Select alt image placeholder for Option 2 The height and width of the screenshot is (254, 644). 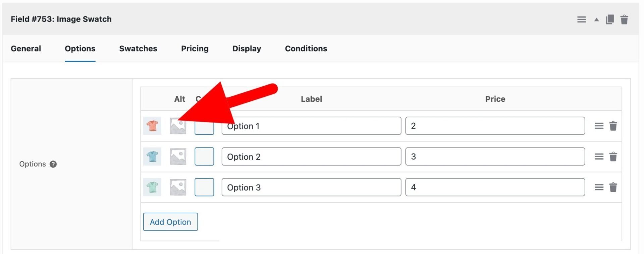[x=178, y=157]
